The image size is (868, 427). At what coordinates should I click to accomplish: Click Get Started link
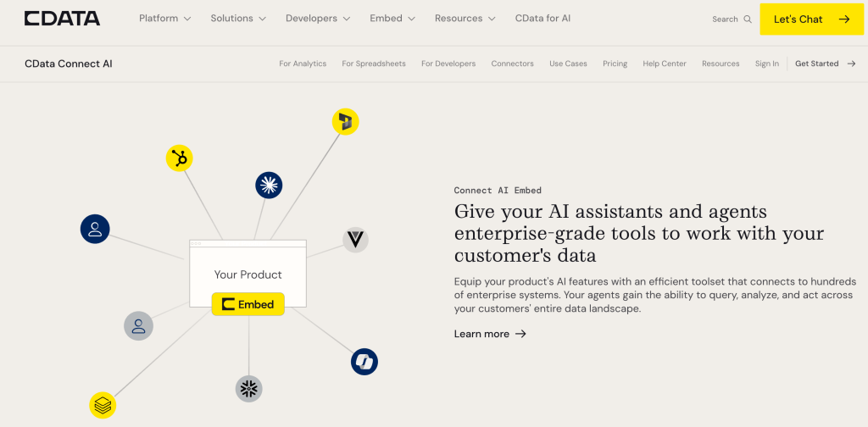(x=826, y=64)
